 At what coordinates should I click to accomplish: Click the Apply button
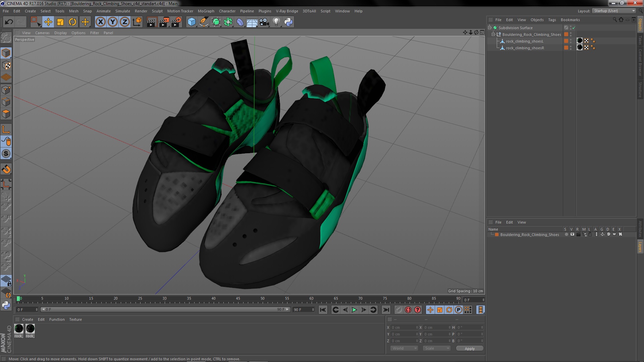point(470,349)
